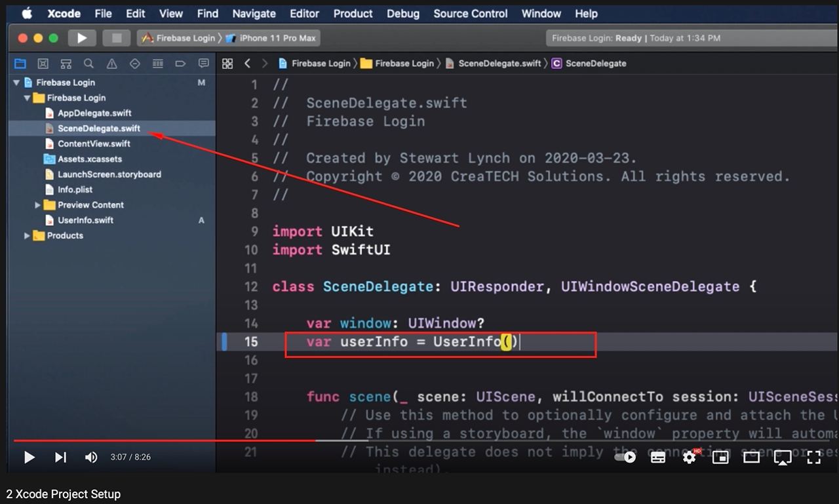Seek on the red video progress bar
The image size is (839, 504).
click(x=164, y=440)
